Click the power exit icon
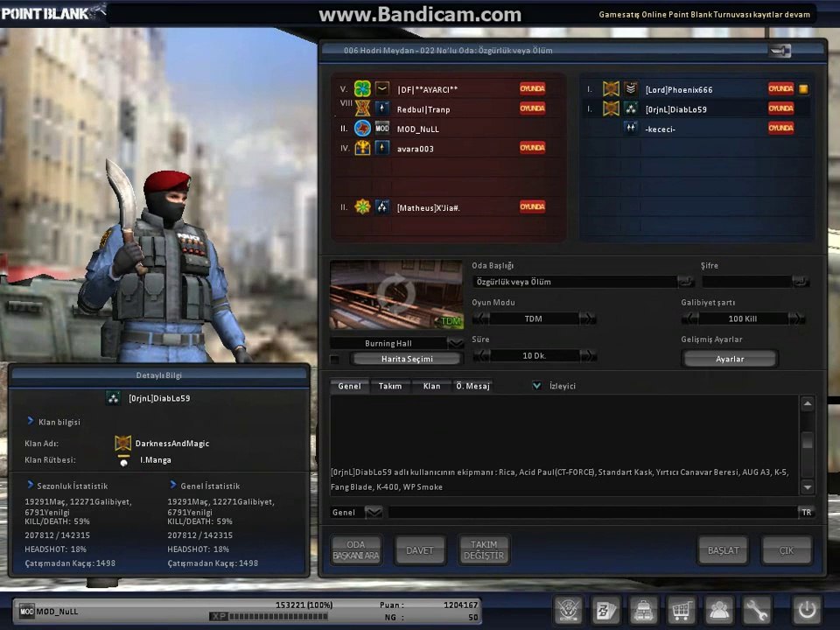This screenshot has width=840, height=630. (807, 610)
